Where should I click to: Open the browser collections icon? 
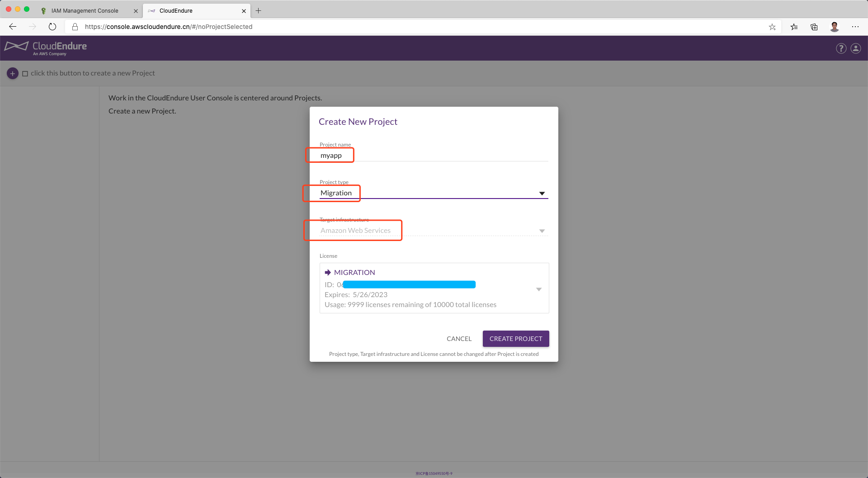pos(814,27)
